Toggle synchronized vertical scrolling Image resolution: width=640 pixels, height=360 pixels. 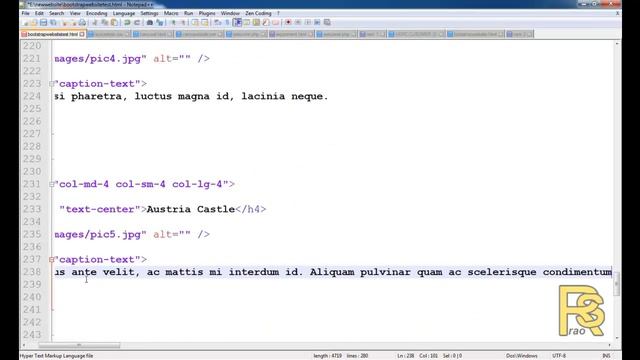(195, 22)
